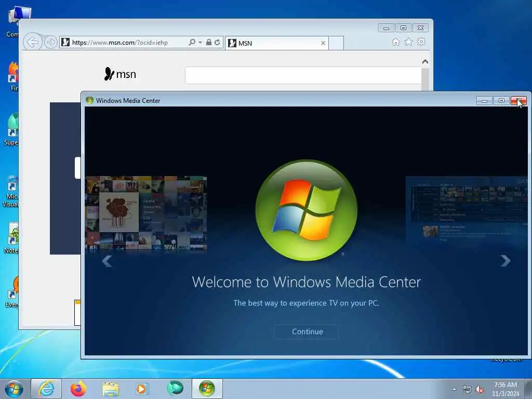Select the TV guide preview thumbnail
Viewport: 532px width, 399px height.
467,209
